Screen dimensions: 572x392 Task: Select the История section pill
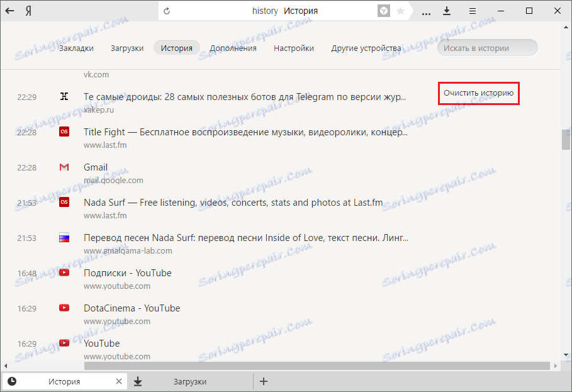pyautogui.click(x=177, y=48)
